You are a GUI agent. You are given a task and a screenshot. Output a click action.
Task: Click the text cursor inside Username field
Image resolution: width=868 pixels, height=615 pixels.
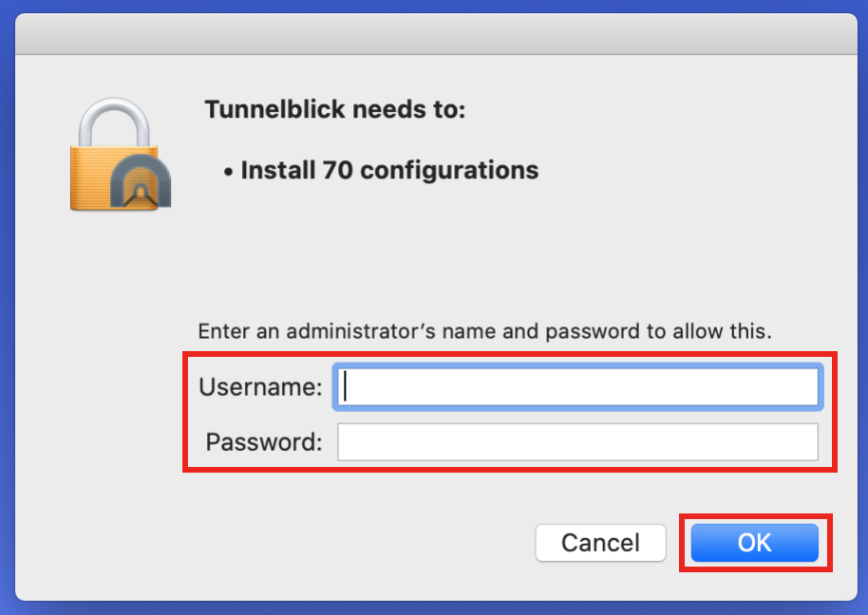coord(346,386)
